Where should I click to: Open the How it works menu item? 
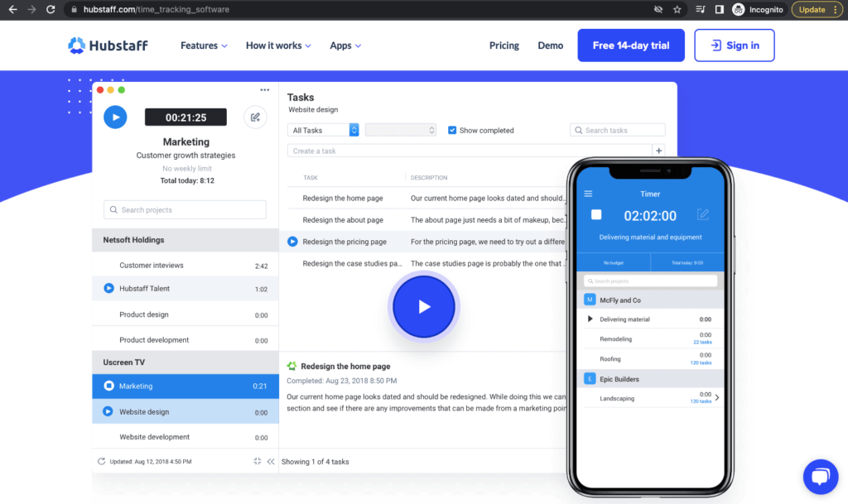(278, 46)
